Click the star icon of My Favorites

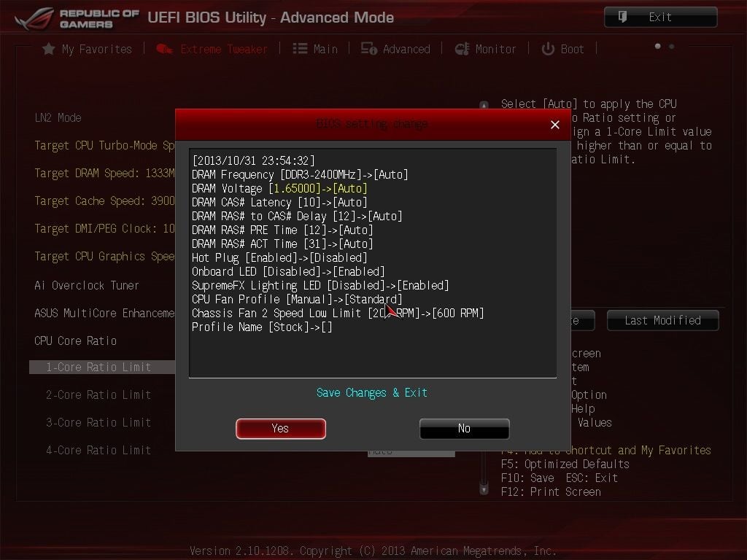pyautogui.click(x=49, y=49)
